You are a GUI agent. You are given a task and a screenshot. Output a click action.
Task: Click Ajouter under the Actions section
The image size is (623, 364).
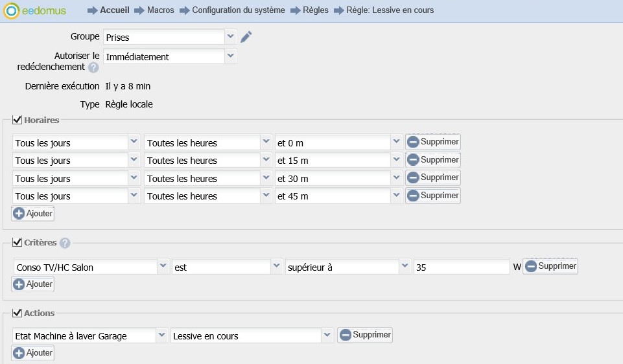[33, 353]
